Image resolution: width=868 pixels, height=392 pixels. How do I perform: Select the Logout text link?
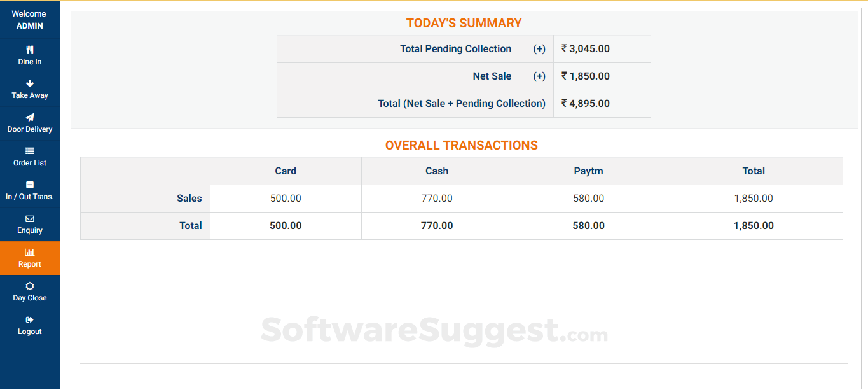(x=30, y=332)
